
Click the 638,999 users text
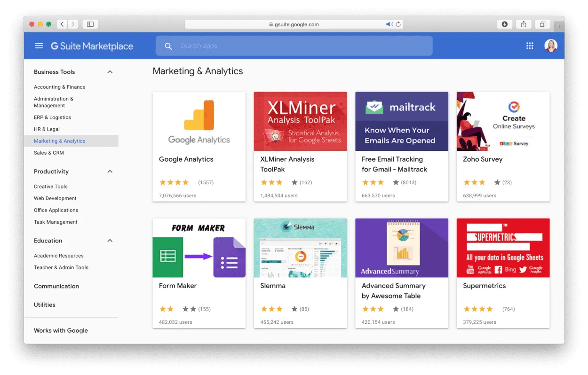point(480,195)
